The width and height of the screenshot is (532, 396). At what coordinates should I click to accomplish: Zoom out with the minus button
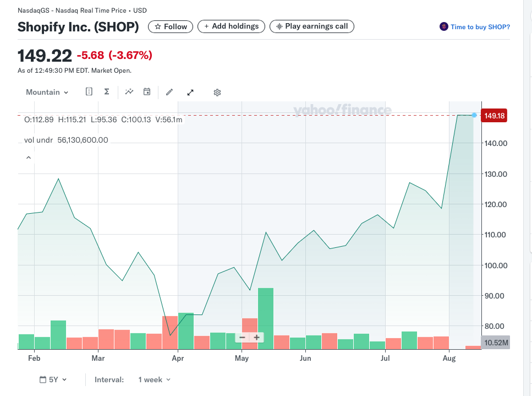242,337
